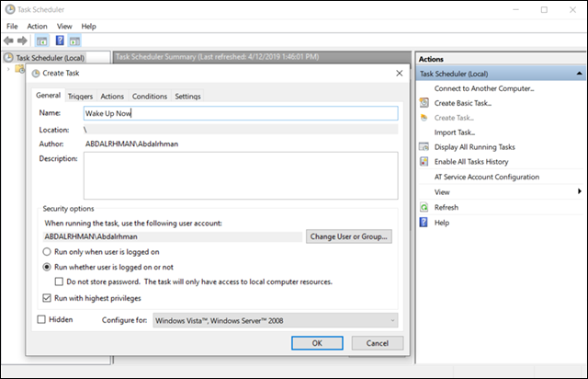The width and height of the screenshot is (588, 379).
Task: Select Run only when user is logged on
Action: point(47,252)
